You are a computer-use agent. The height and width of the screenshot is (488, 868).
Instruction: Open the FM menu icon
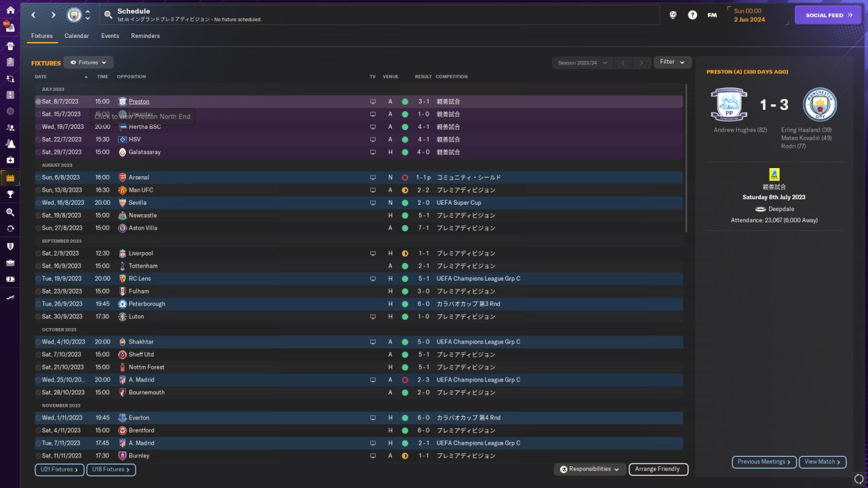(712, 15)
